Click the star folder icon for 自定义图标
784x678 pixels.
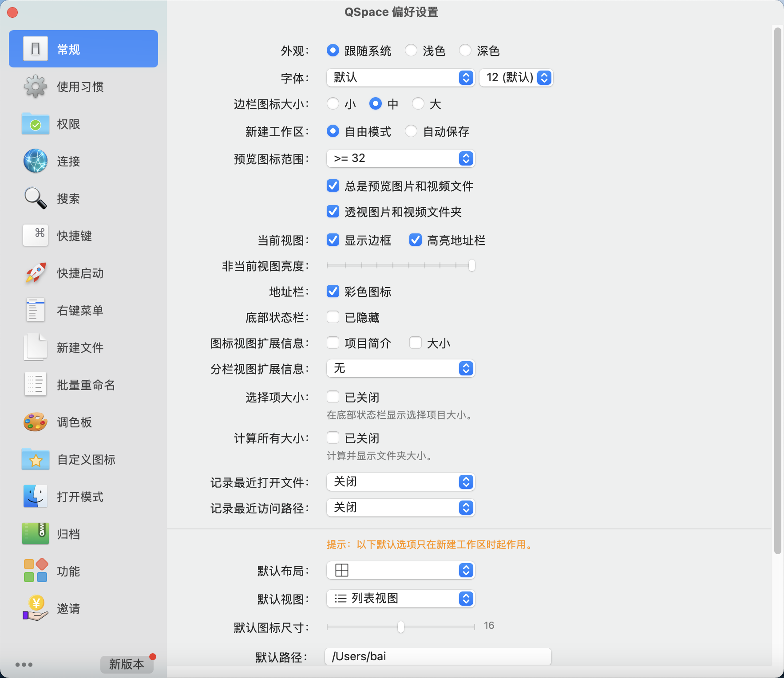[36, 459]
